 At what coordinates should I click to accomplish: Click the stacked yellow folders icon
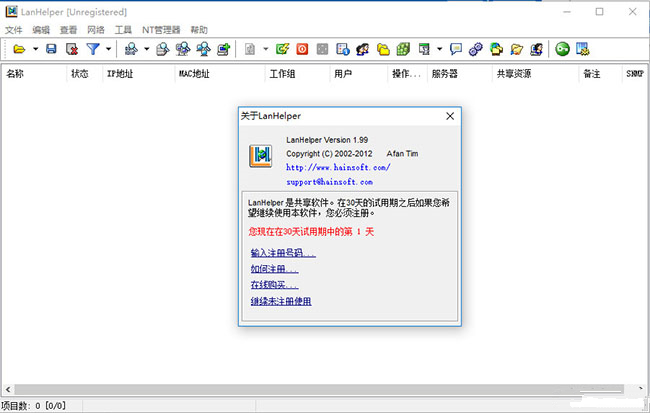pos(383,49)
